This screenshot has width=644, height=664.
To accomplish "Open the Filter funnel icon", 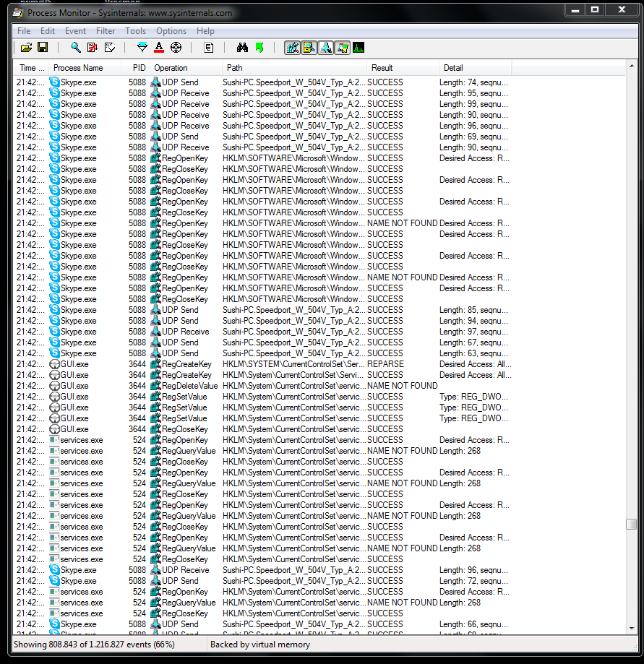I will coord(142,48).
